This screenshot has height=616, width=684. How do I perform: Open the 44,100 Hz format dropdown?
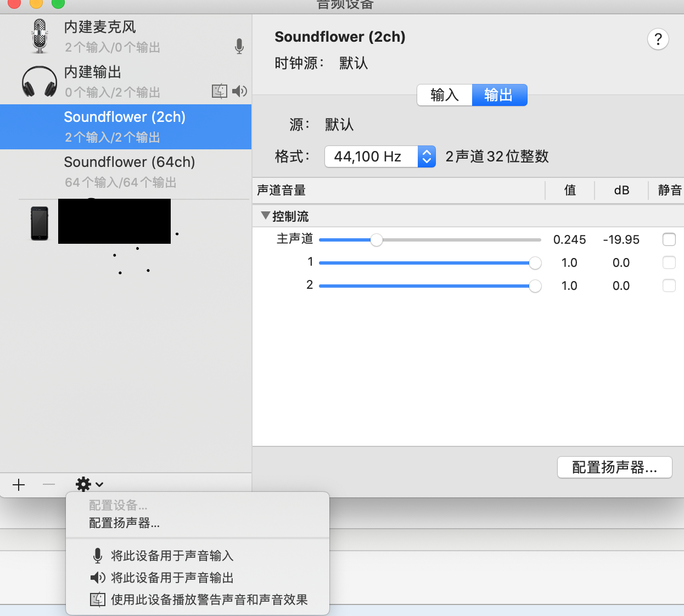coord(380,156)
